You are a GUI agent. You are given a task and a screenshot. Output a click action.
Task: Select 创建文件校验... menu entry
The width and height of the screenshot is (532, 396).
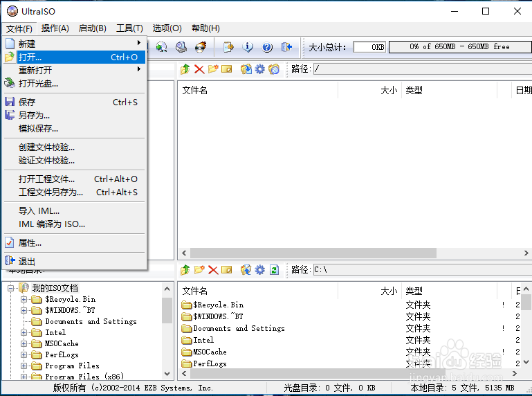(x=75, y=147)
